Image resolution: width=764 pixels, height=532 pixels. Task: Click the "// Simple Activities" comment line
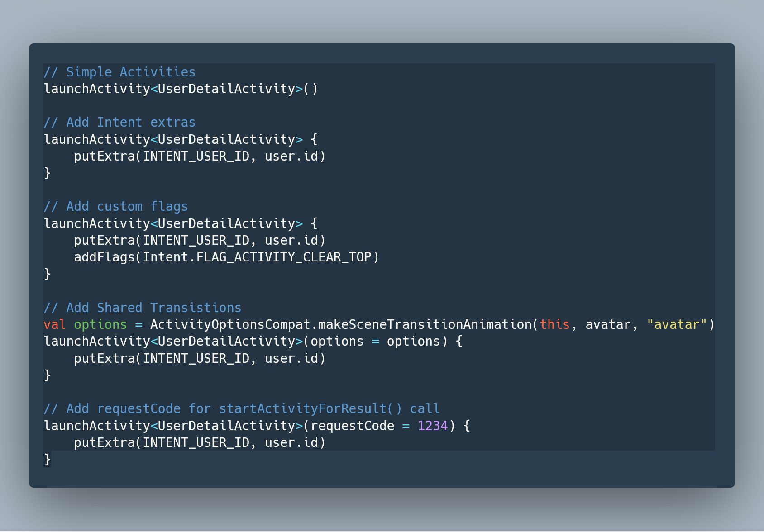coord(119,72)
